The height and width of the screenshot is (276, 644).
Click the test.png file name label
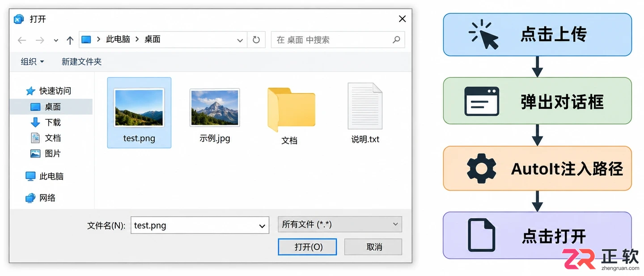(139, 138)
